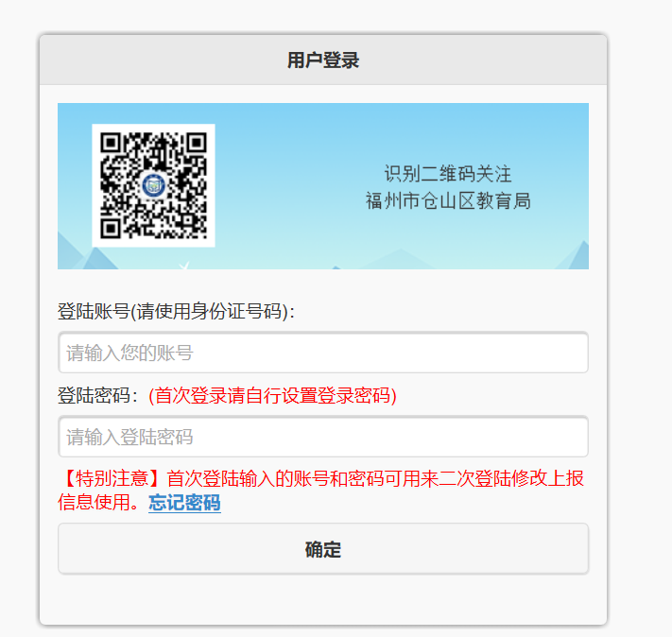The height and width of the screenshot is (637, 672).
Task: Click the round logo inside QR code
Action: tap(153, 185)
